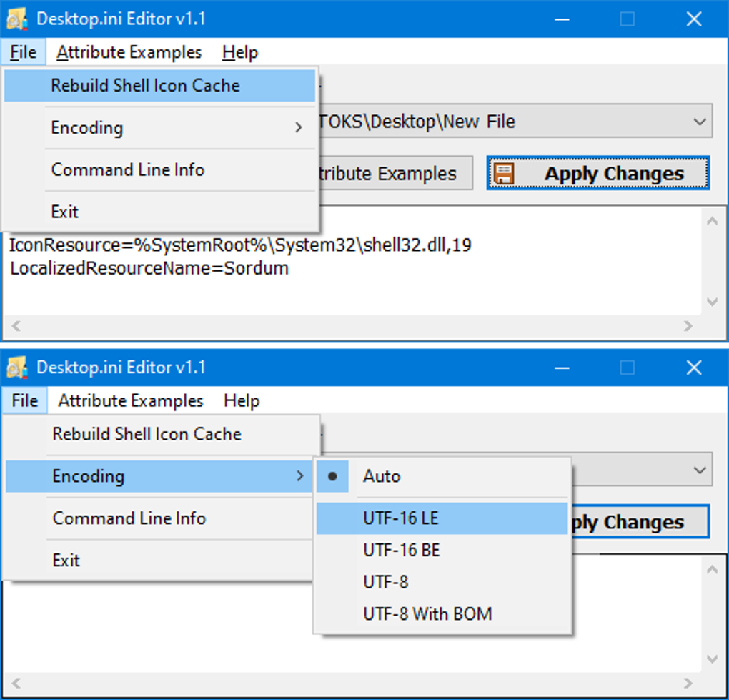Click Command Line Info menu entry
The height and width of the screenshot is (700, 729).
tap(127, 169)
